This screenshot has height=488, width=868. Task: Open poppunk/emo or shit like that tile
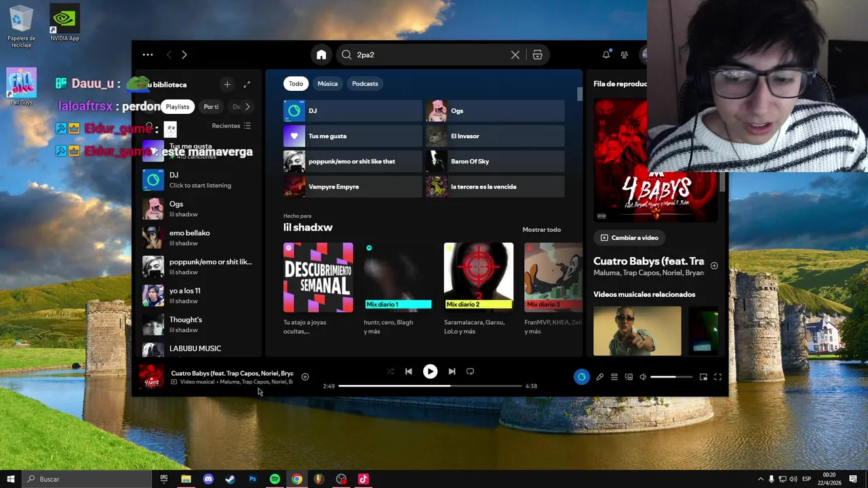353,161
